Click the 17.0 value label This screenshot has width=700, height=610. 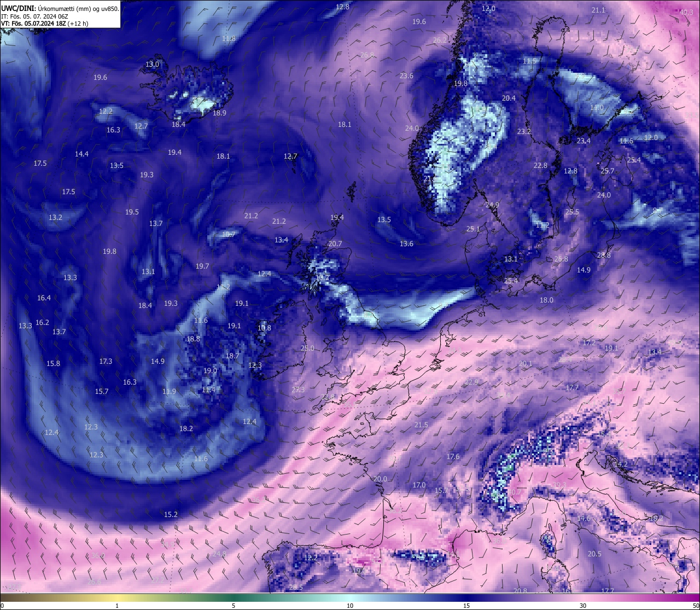(x=419, y=485)
